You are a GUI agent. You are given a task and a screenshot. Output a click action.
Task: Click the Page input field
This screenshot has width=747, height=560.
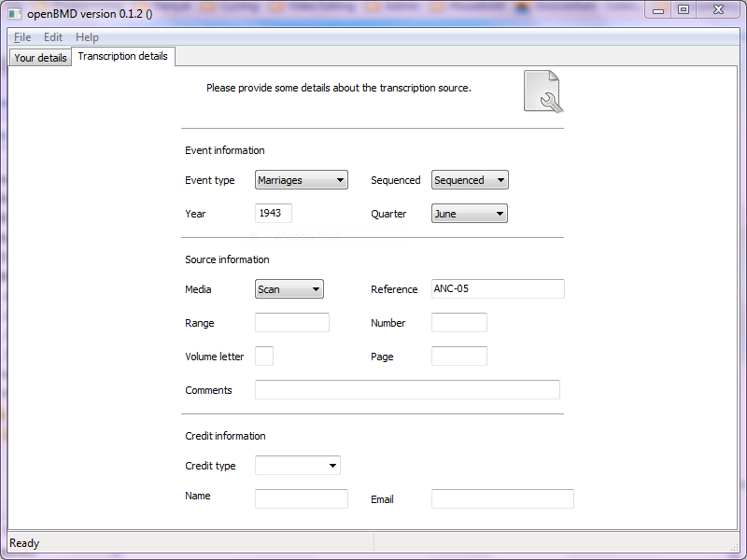459,357
